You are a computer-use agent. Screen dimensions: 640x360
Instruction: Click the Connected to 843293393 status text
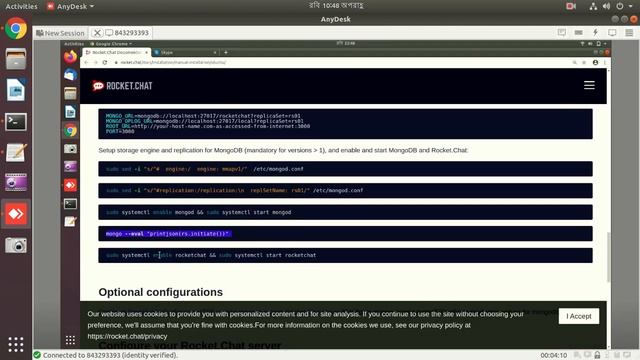click(110, 356)
